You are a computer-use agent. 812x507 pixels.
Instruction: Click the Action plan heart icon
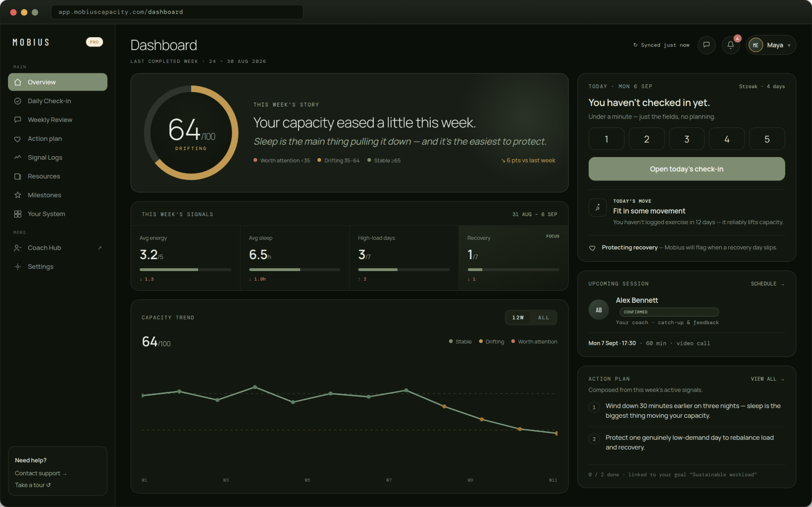tap(18, 139)
